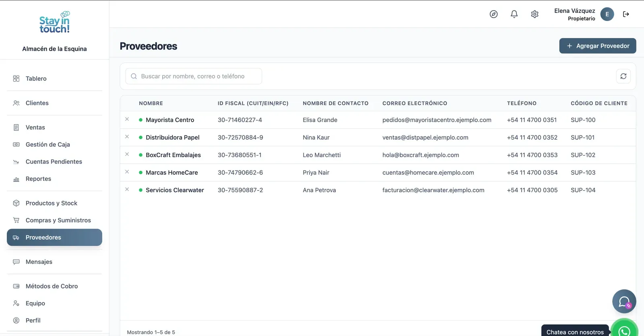Image resolution: width=644 pixels, height=336 pixels.
Task: Open Ventas section
Action: click(54, 127)
